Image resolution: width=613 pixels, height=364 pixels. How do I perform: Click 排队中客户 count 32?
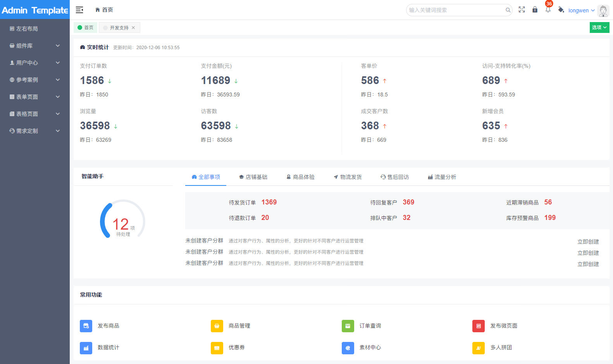pos(406,218)
